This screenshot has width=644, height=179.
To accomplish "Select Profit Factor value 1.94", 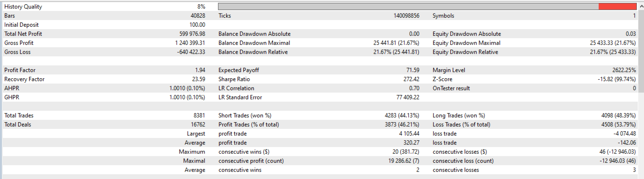I will click(200, 70).
